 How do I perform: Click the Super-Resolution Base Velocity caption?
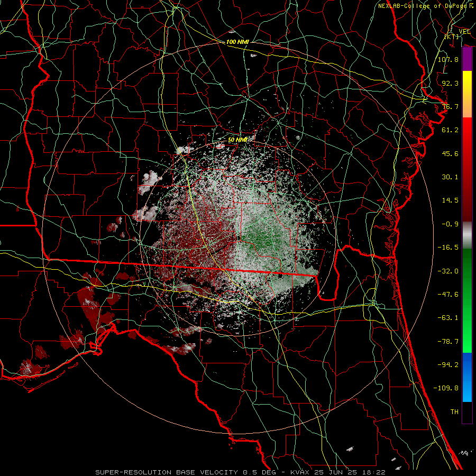tap(240, 472)
